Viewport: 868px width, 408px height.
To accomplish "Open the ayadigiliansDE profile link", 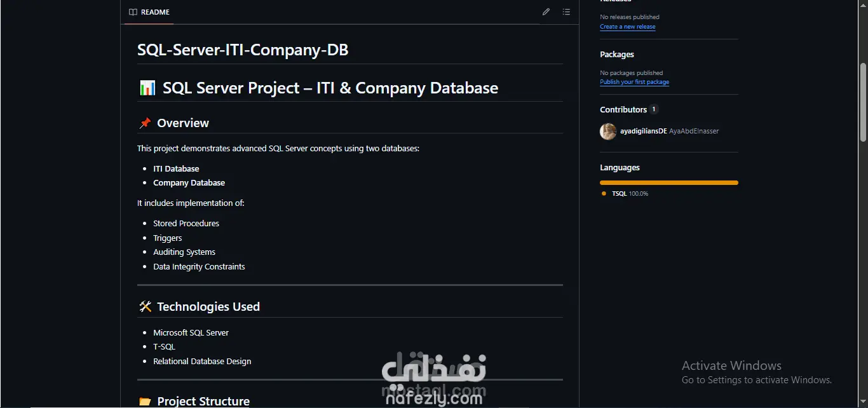I will (644, 132).
